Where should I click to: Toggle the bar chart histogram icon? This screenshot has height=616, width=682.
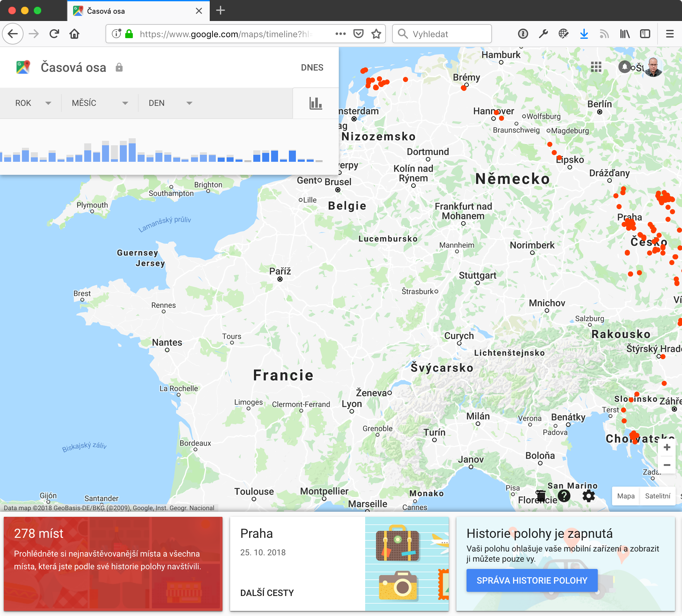[x=316, y=103]
